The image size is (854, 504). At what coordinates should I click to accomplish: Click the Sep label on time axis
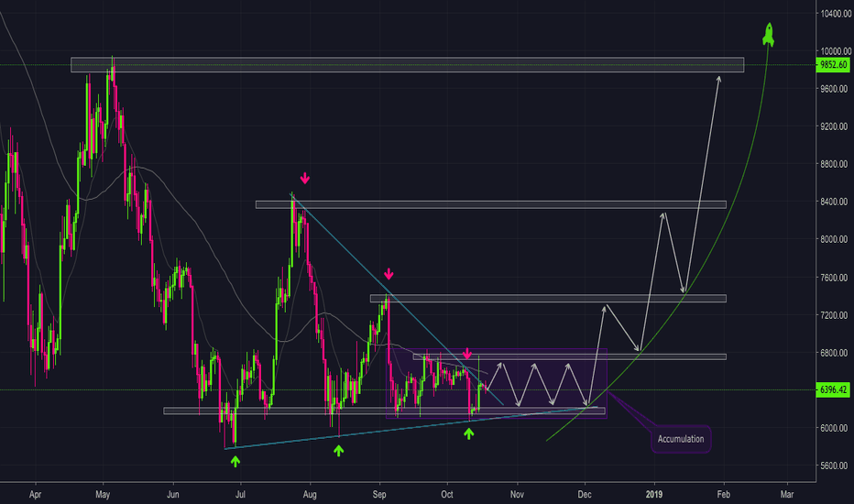tap(379, 494)
